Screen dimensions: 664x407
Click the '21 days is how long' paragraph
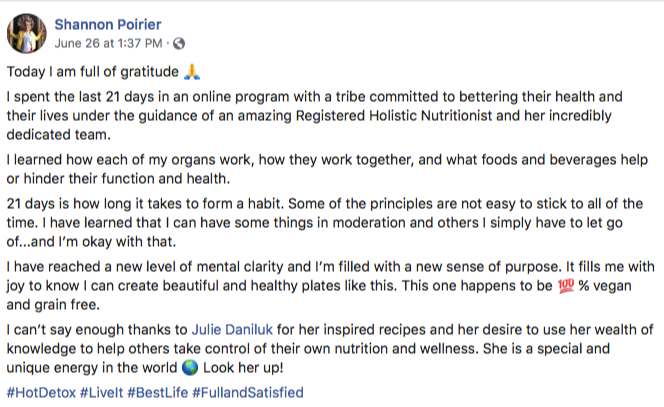click(325, 222)
